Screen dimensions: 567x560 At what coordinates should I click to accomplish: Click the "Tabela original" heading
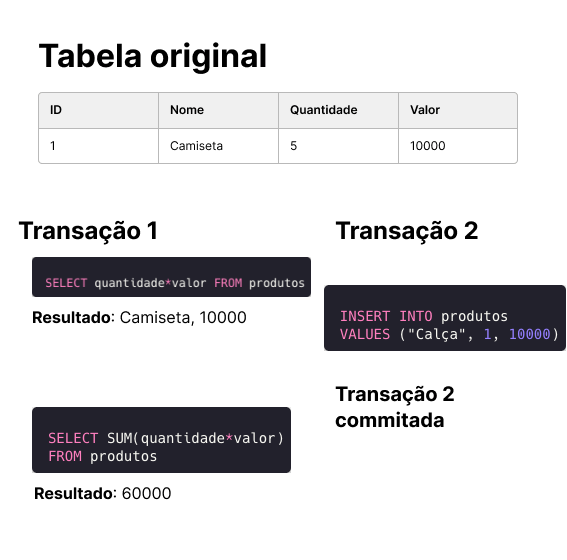point(153,56)
